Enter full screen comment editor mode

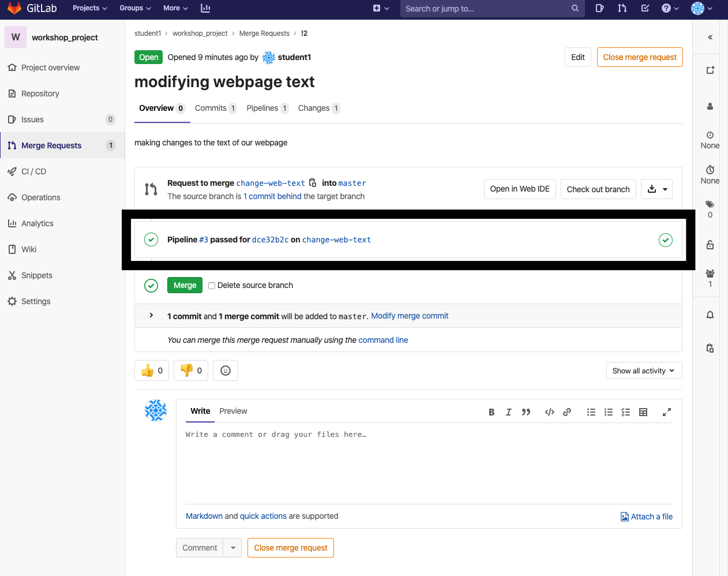[x=666, y=412]
